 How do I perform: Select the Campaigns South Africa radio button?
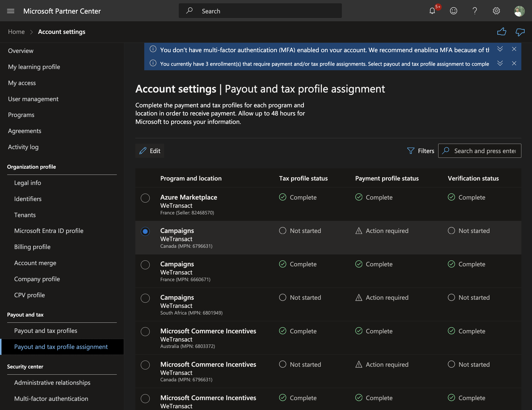(145, 298)
